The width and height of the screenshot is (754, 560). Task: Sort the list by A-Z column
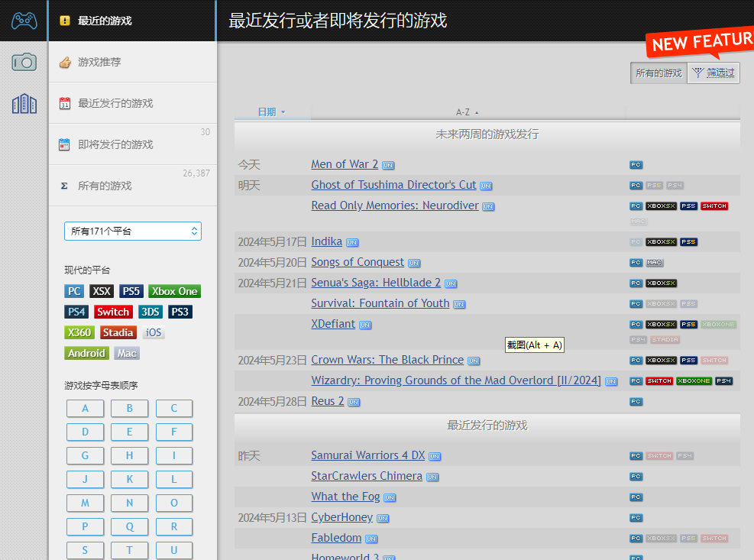point(468,112)
